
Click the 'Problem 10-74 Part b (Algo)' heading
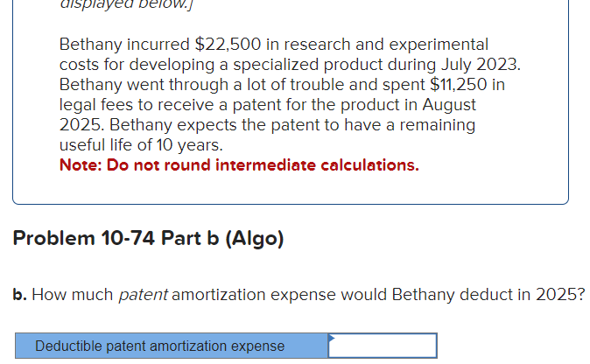pos(148,239)
